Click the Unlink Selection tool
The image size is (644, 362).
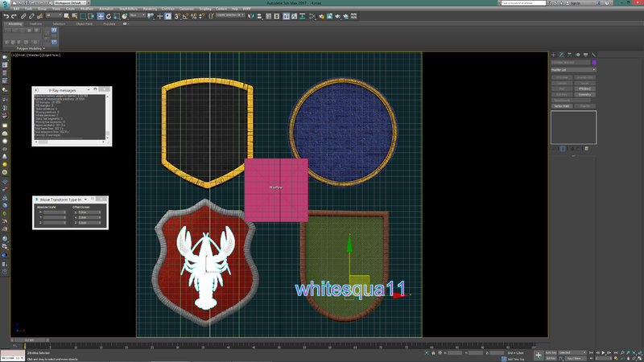pyautogui.click(x=31, y=16)
